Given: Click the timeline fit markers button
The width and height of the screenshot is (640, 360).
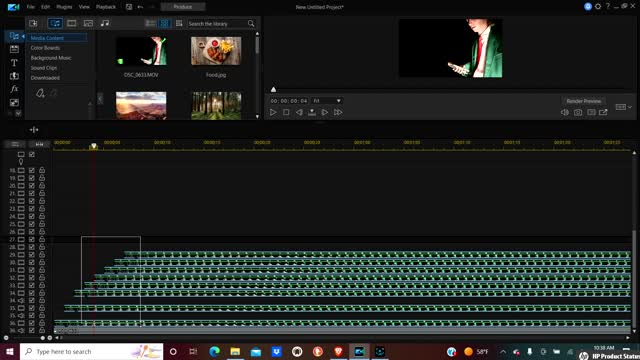Looking at the screenshot, I should [39, 144].
